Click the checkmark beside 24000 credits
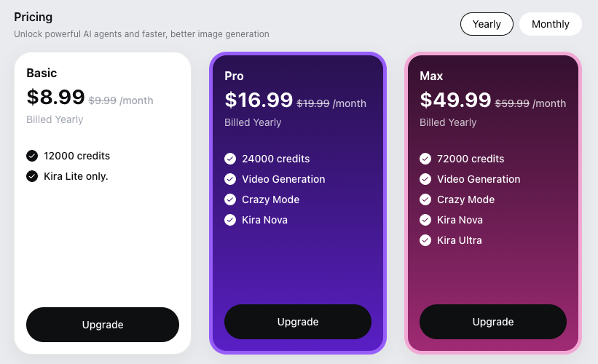598x364 pixels. (x=230, y=159)
